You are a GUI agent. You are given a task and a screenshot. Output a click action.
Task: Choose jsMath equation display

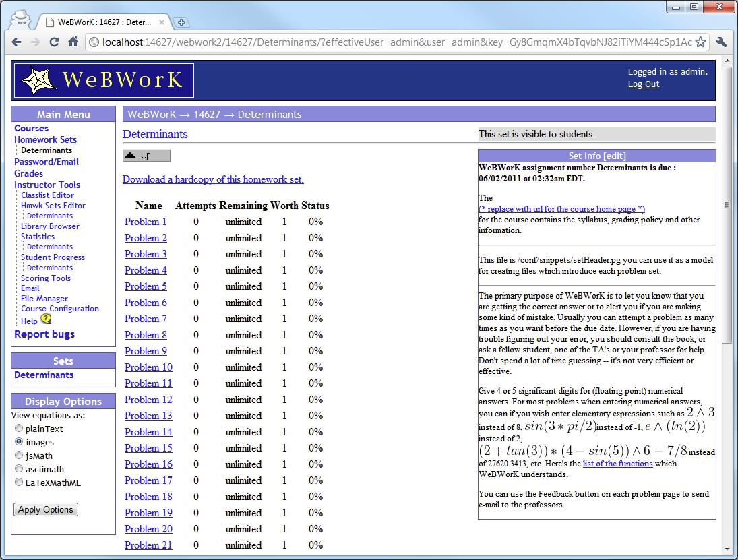click(19, 455)
